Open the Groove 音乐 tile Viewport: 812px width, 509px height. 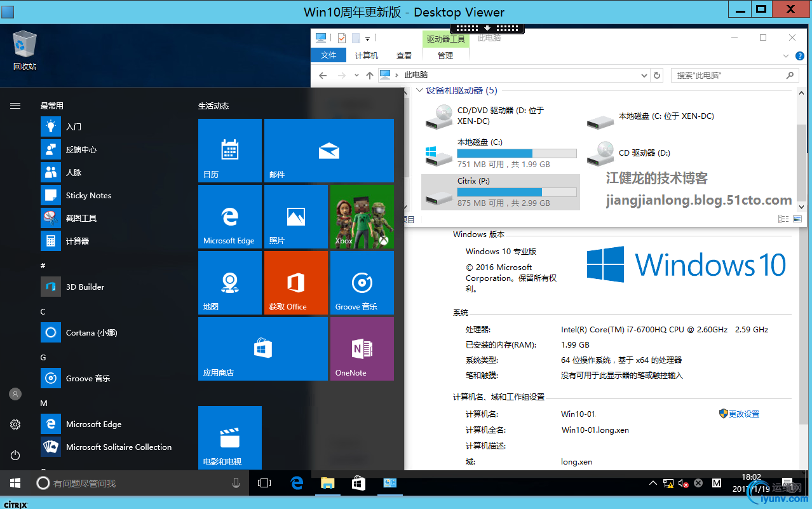(x=362, y=283)
